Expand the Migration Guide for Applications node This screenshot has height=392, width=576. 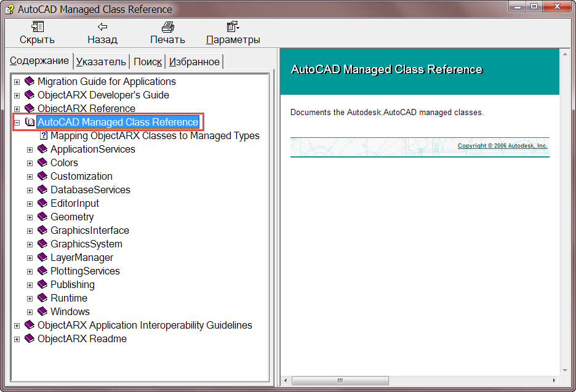click(x=17, y=82)
